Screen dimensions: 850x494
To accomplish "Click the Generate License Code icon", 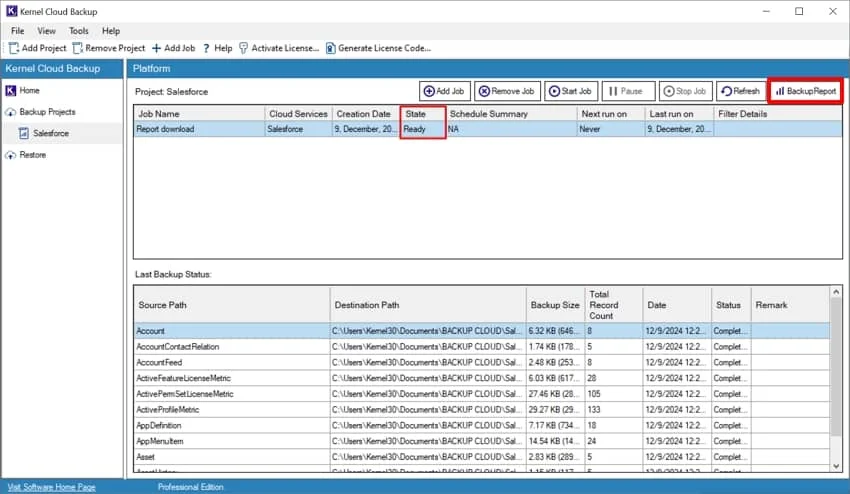I will (x=330, y=48).
